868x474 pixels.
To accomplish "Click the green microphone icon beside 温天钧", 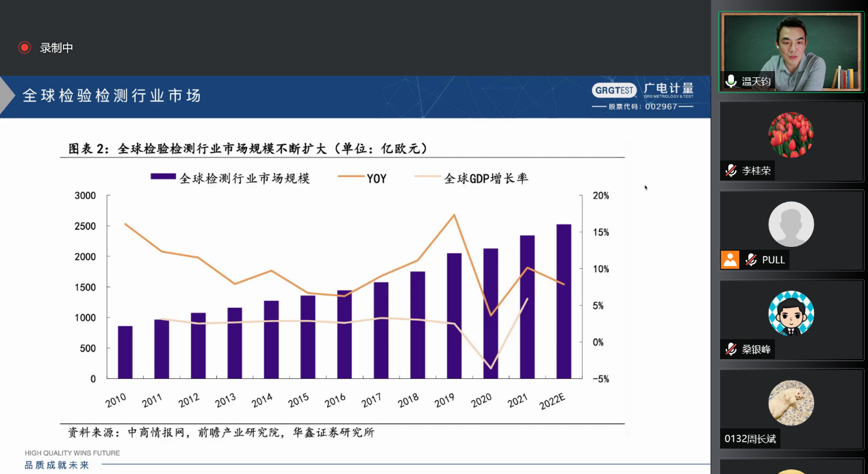I will click(731, 81).
